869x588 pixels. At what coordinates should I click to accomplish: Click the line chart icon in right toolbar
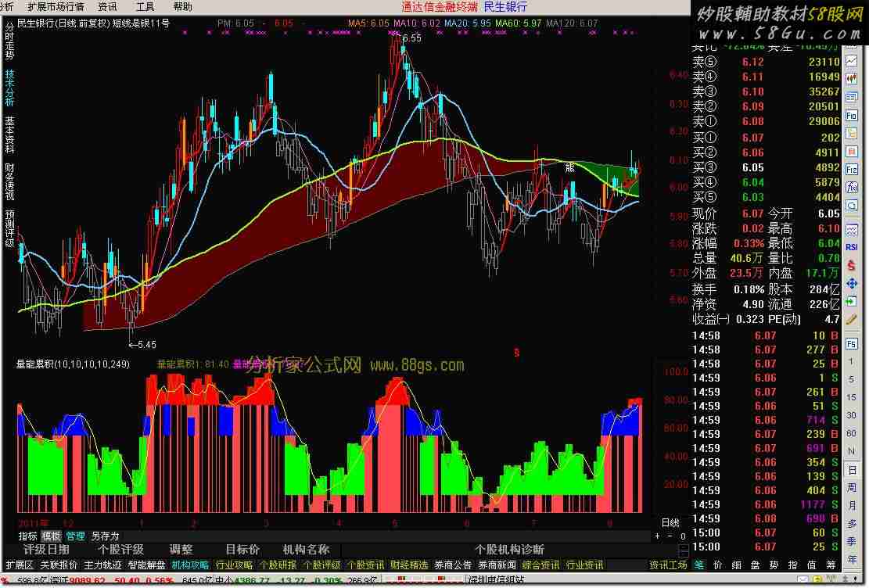pyautogui.click(x=851, y=62)
